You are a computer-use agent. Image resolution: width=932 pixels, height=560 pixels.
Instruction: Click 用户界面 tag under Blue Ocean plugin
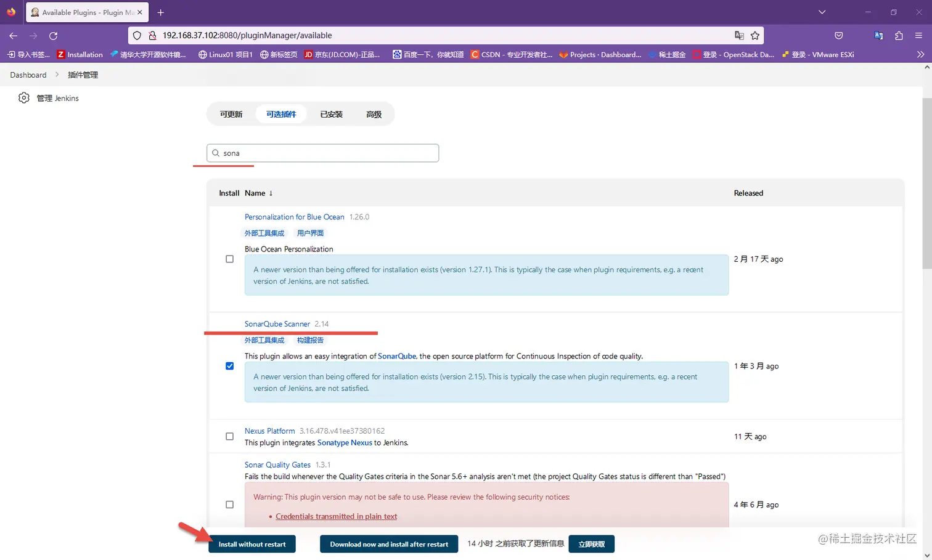pyautogui.click(x=310, y=233)
